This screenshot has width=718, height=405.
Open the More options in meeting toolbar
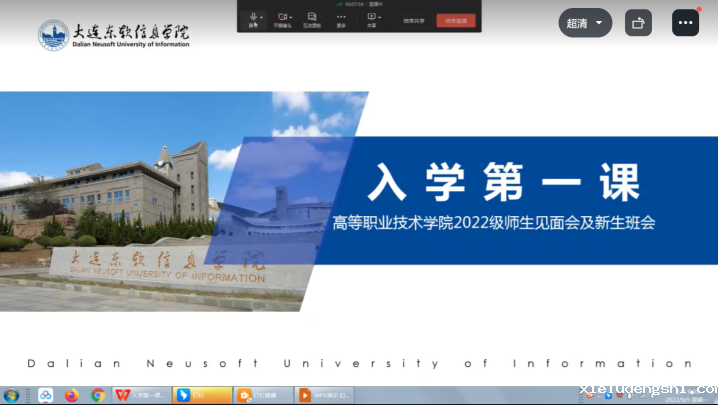(341, 17)
